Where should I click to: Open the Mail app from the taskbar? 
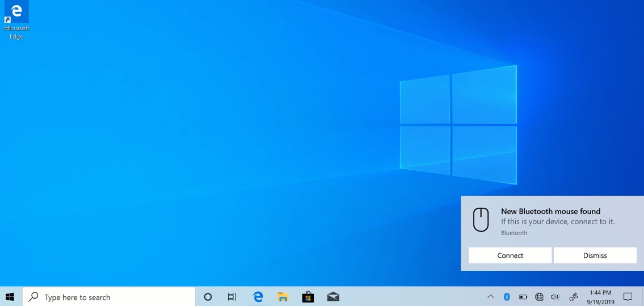[333, 296]
